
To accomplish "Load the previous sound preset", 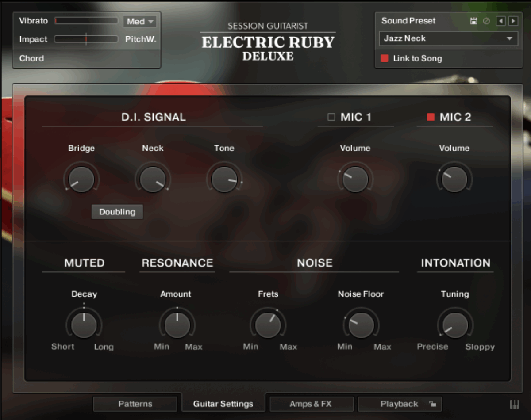I will pyautogui.click(x=501, y=21).
